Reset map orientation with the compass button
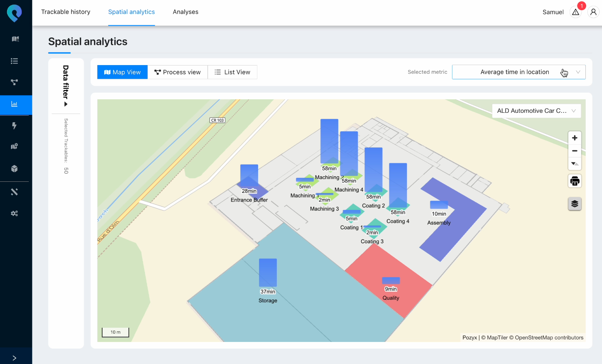The height and width of the screenshot is (364, 602). (x=574, y=164)
